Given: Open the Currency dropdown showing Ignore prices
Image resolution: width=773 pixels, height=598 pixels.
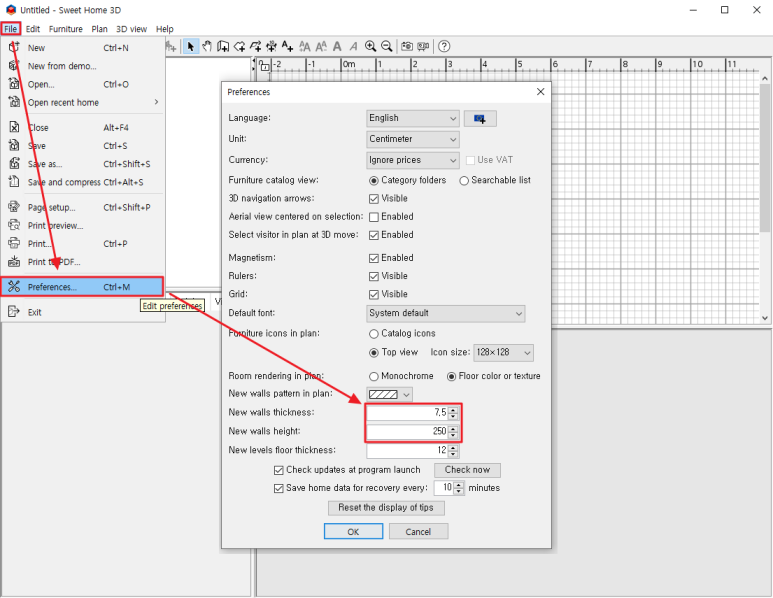Looking at the screenshot, I should click(413, 160).
